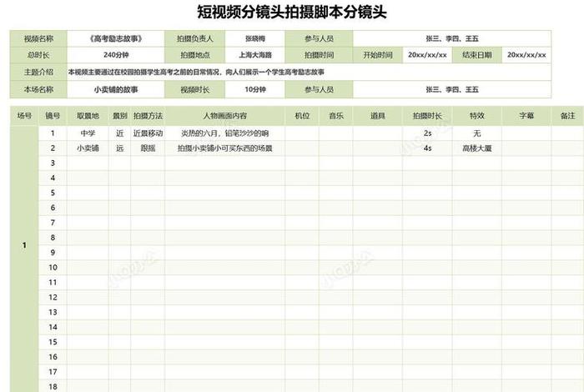The image size is (584, 392).
Task: Select shot number 11 in 镜号 column
Action: pos(53,282)
